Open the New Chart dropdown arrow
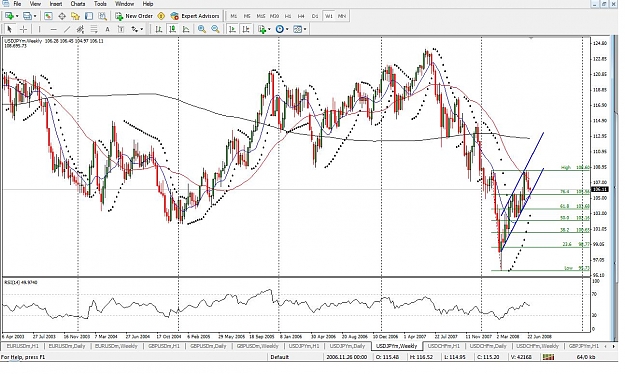The image size is (625, 374). coord(17,16)
